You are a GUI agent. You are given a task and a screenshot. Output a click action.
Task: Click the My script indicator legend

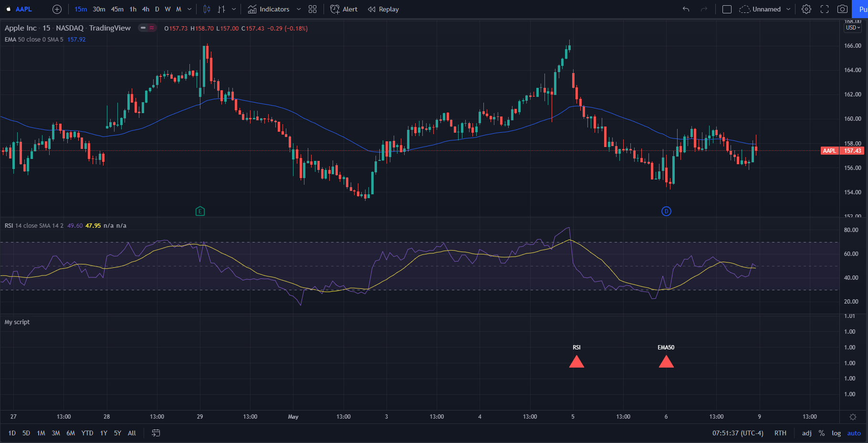tap(17, 322)
